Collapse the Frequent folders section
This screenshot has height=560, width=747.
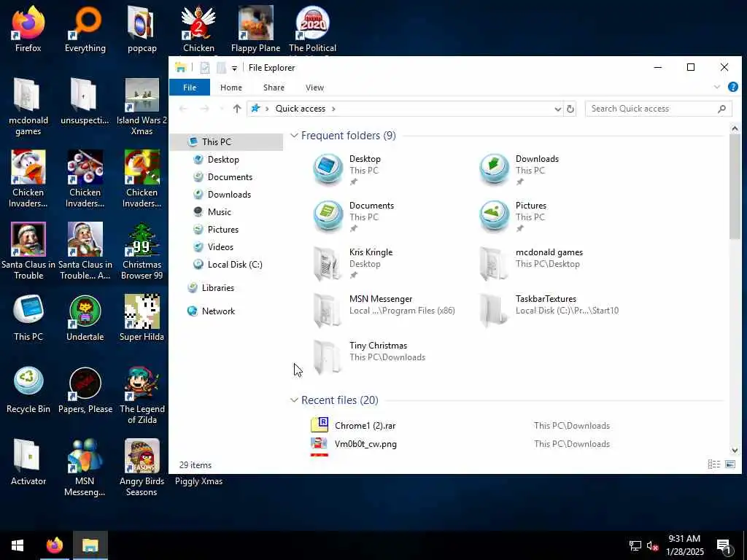tap(295, 136)
